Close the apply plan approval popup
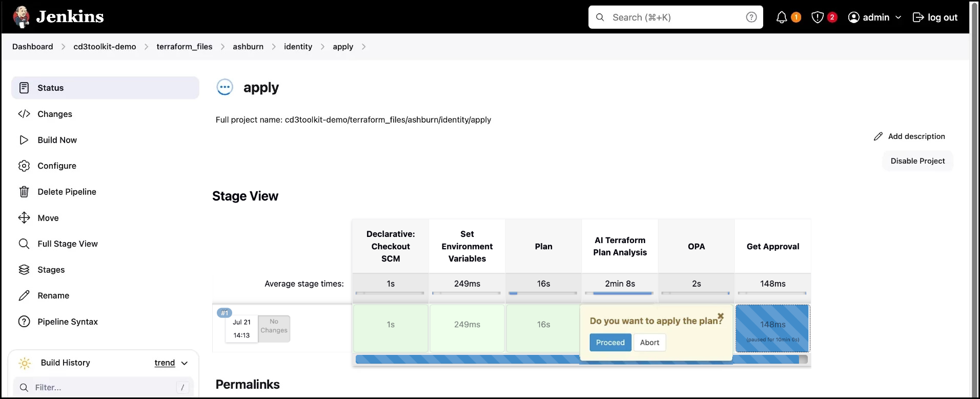 coord(721,316)
